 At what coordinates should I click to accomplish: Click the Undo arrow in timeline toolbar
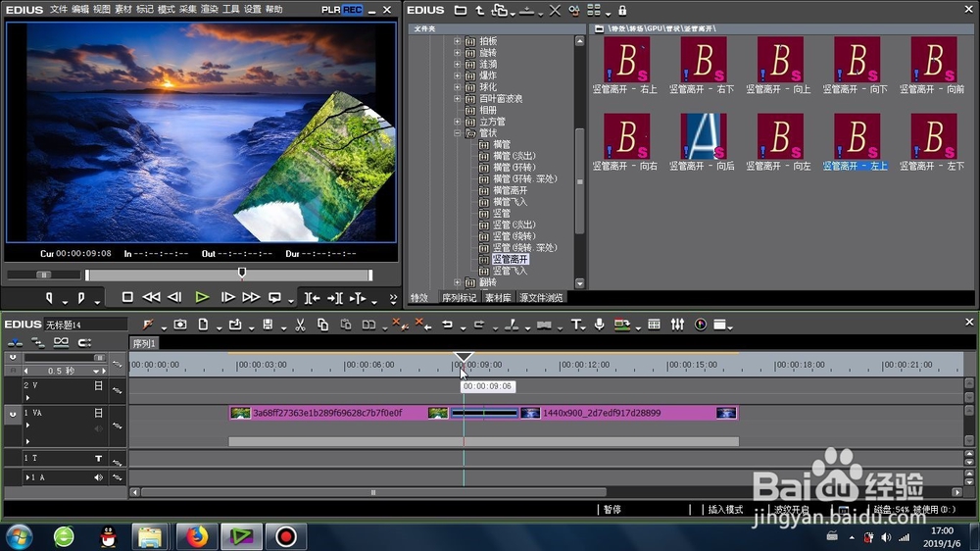point(447,325)
